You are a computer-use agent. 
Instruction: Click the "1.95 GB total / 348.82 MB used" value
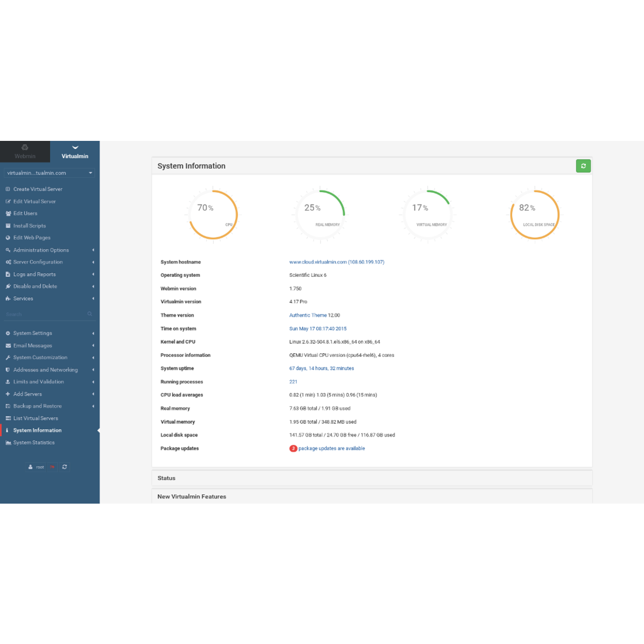point(323,422)
